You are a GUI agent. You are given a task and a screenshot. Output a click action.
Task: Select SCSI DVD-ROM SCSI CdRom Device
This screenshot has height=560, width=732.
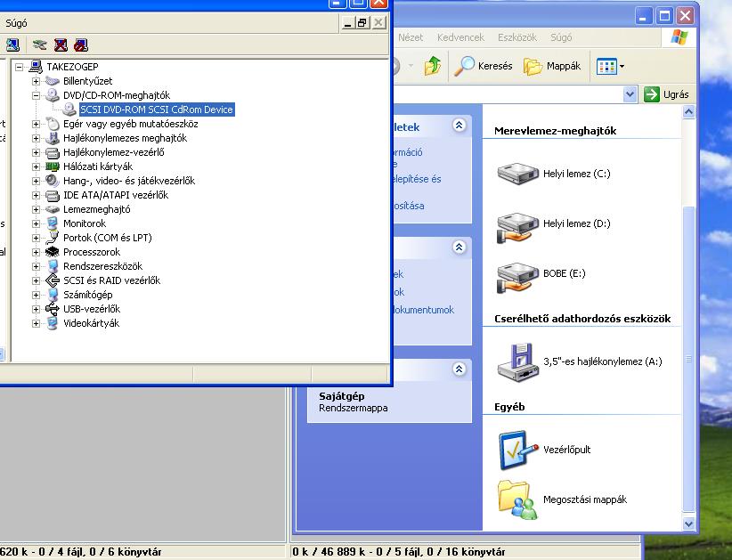coord(156,110)
